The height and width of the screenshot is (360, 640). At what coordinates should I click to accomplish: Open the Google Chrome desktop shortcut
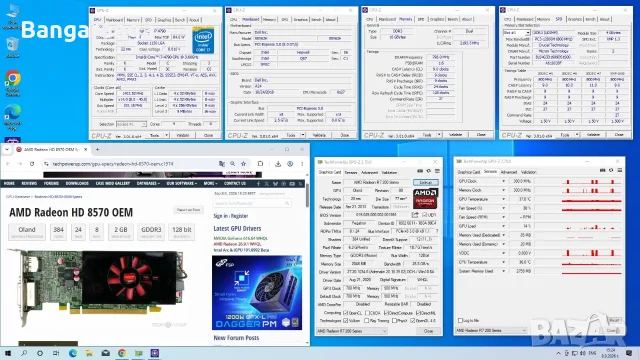coord(13,83)
